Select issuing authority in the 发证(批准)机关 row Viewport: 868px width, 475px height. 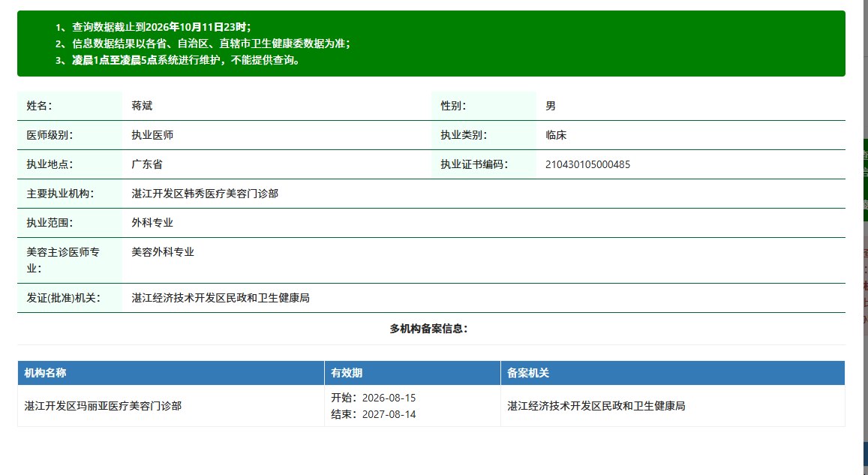point(221,298)
